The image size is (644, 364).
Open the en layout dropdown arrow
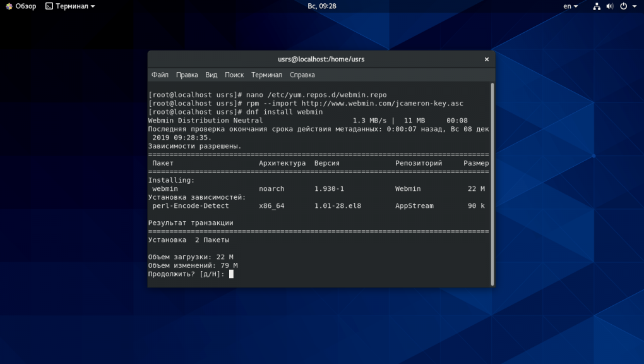[575, 6]
